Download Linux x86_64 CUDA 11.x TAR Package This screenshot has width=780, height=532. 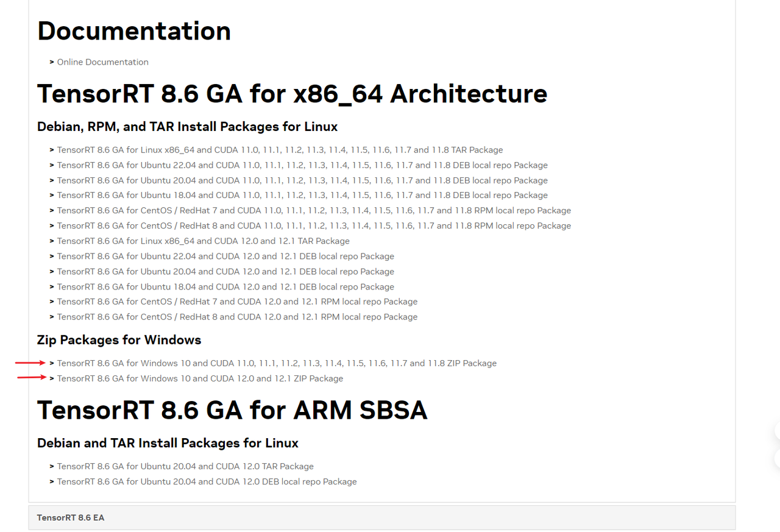[x=280, y=150]
